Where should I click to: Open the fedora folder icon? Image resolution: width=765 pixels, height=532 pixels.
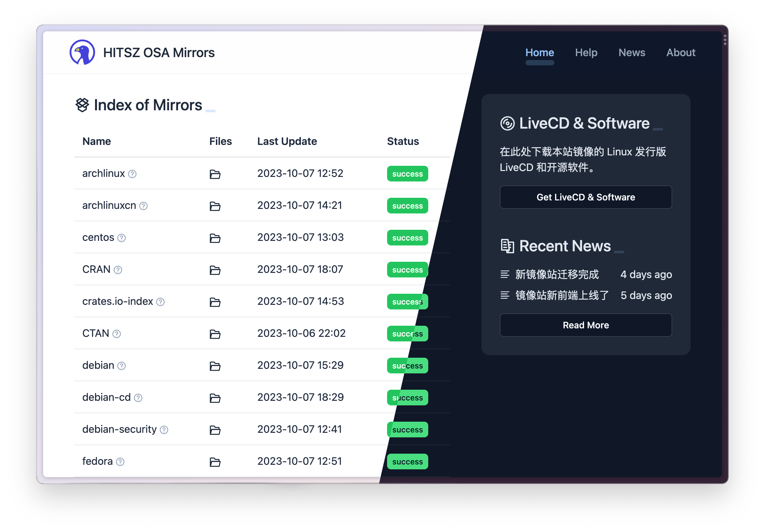[215, 462]
